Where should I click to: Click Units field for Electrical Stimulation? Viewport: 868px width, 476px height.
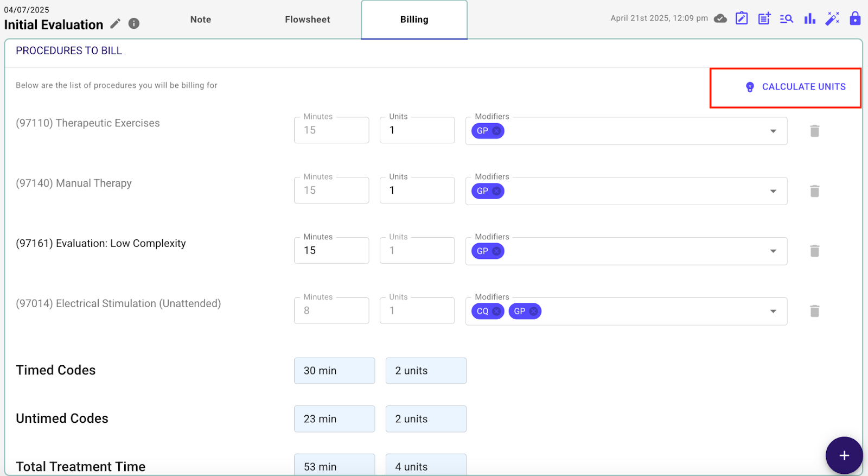[417, 310]
